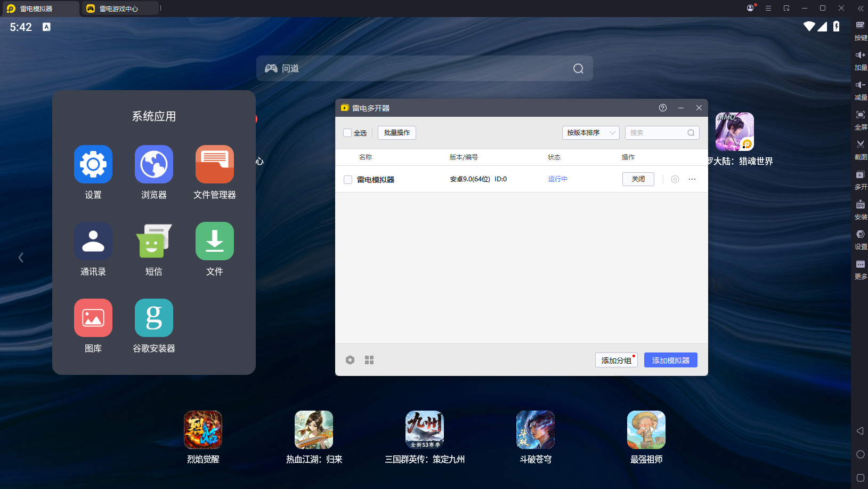
Task: Tap the Android back button
Action: pos(860,431)
